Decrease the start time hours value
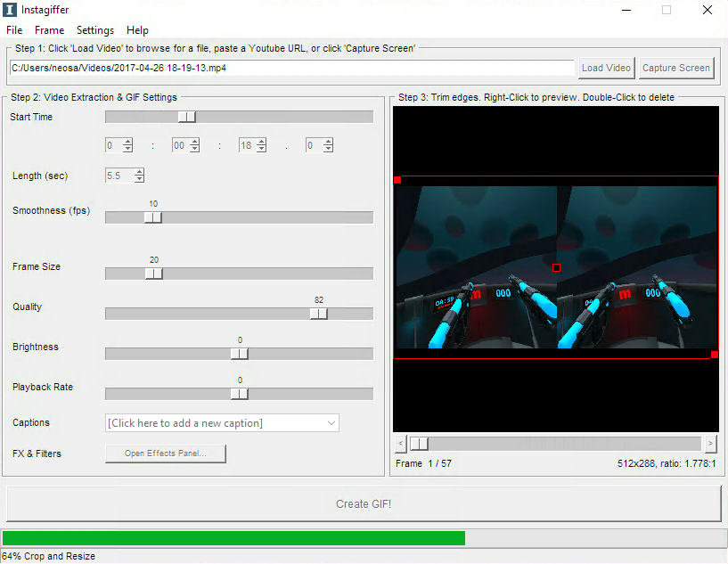 coord(127,149)
